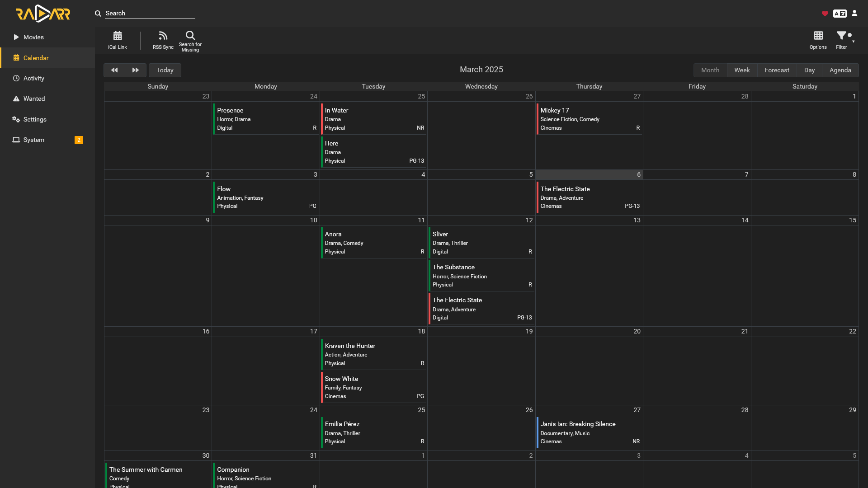Run RSS Sync from the toolbar
The image size is (868, 488).
point(163,40)
